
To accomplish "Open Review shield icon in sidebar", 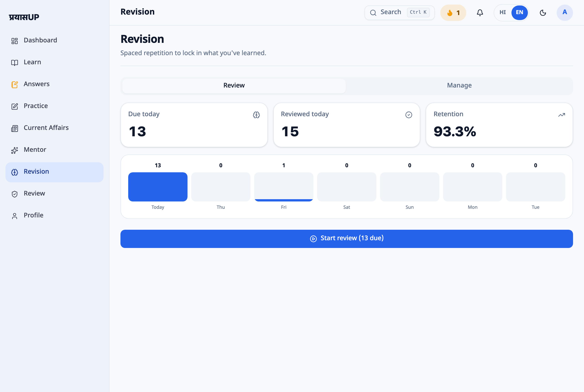I will [x=15, y=194].
